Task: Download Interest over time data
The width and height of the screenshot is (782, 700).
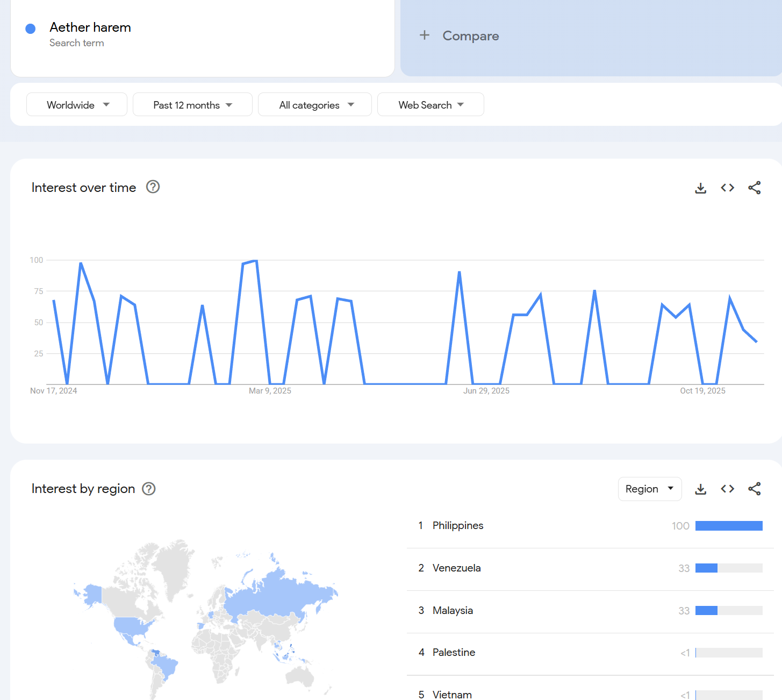Action: 700,188
